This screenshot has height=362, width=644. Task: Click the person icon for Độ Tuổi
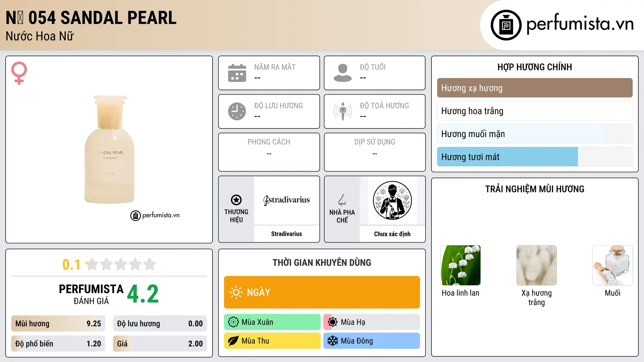click(x=343, y=73)
